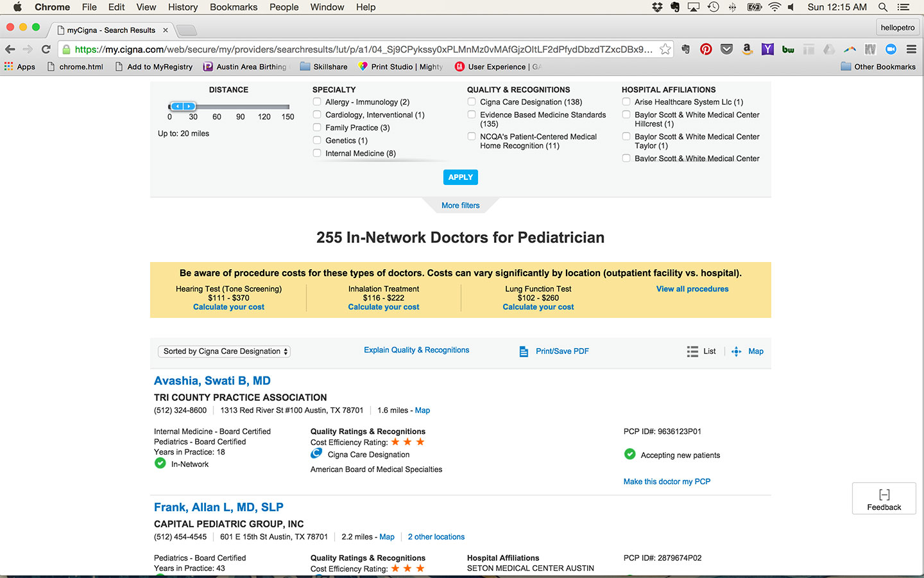Click View all procedures link
The width and height of the screenshot is (924, 578).
(x=692, y=289)
